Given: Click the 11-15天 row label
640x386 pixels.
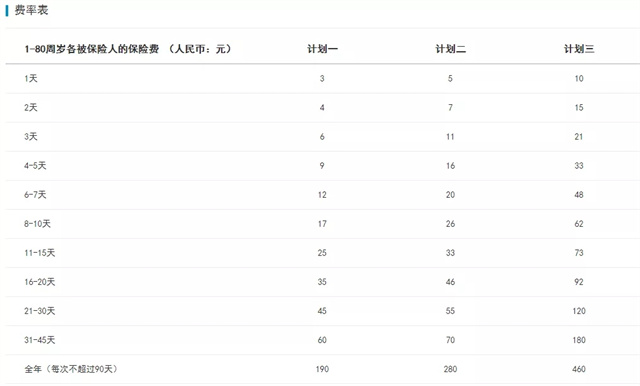Looking at the screenshot, I should (40, 253).
